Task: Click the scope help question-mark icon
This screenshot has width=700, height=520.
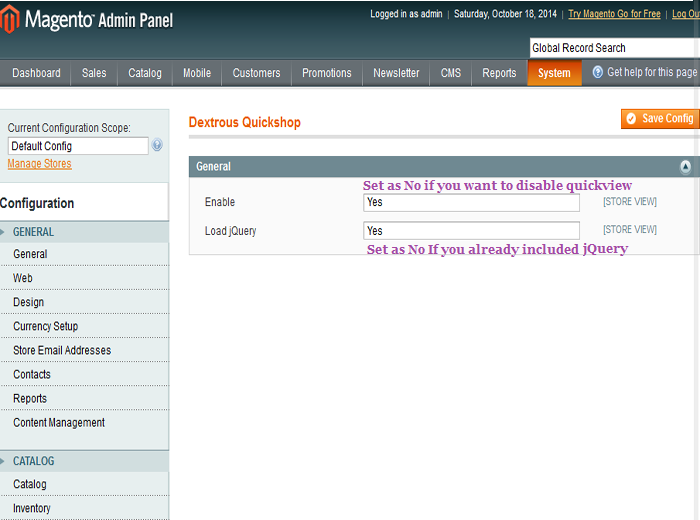Action: click(157, 145)
